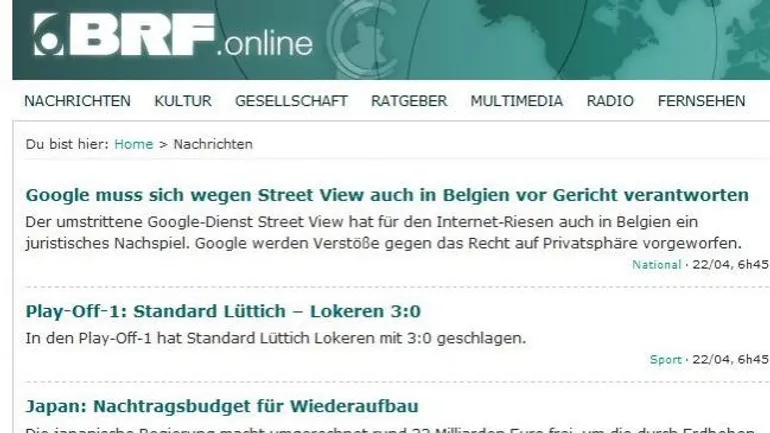Open the NACHRICHTEN menu

tap(78, 101)
